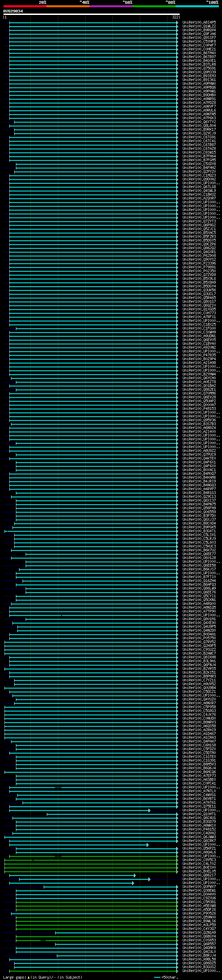Select UniRef100_Q2VCJ9 hit label

(x=199, y=133)
